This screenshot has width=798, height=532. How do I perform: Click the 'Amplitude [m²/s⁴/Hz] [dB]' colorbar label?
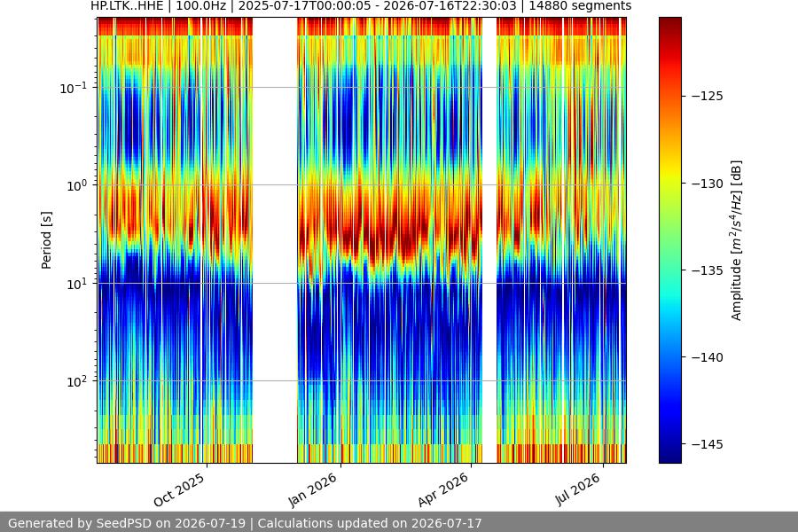[737, 240]
